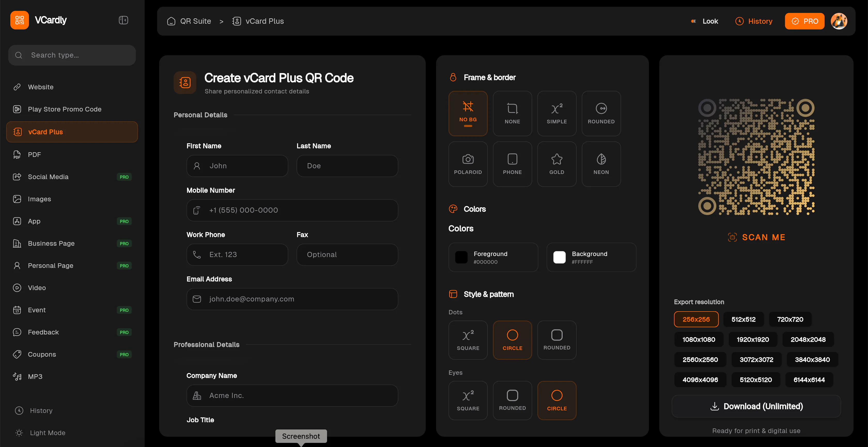Open the Event QR type
The height and width of the screenshot is (447, 868).
coord(72,310)
